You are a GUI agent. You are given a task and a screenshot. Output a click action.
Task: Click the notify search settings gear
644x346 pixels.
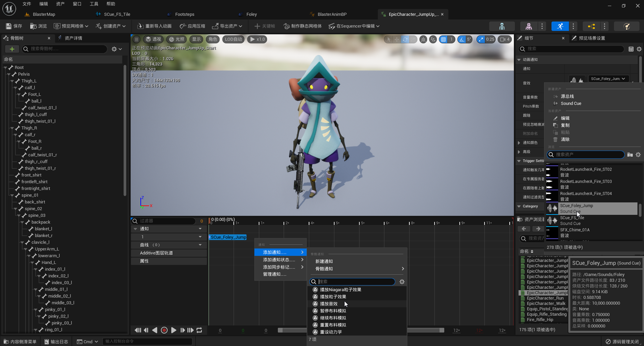(x=402, y=282)
